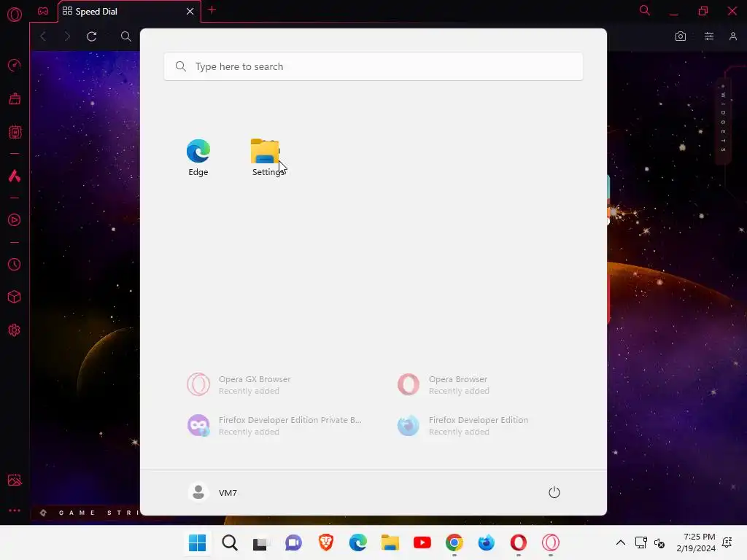747x560 pixels.
Task: Reload the Speed Dial page
Action: pyautogui.click(x=91, y=36)
